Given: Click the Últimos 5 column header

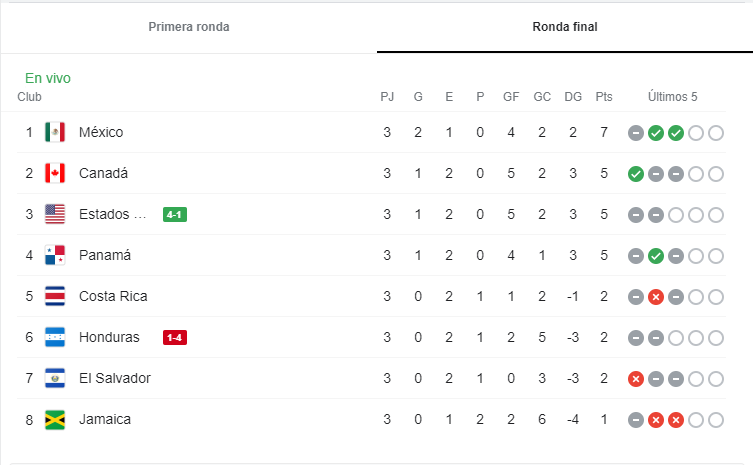Looking at the screenshot, I should point(672,97).
